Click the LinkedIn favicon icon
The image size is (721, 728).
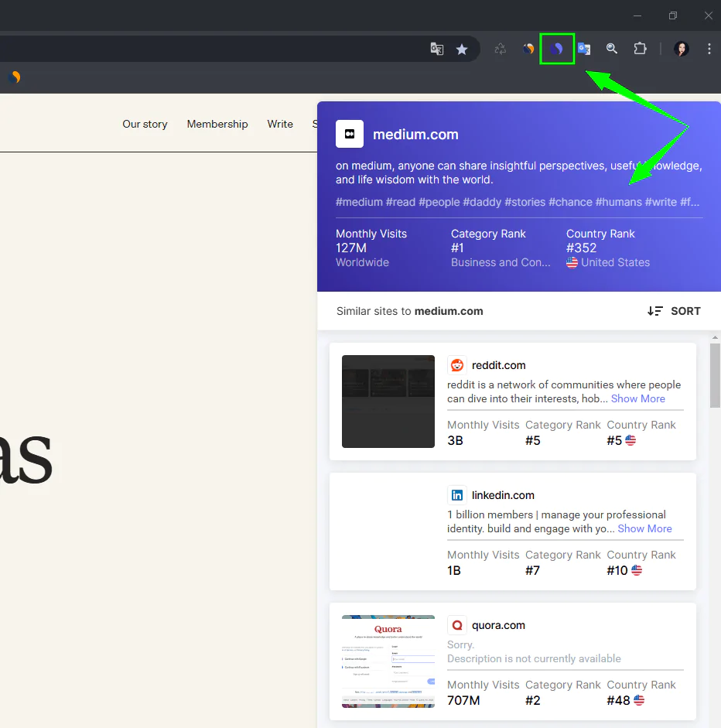(x=457, y=495)
